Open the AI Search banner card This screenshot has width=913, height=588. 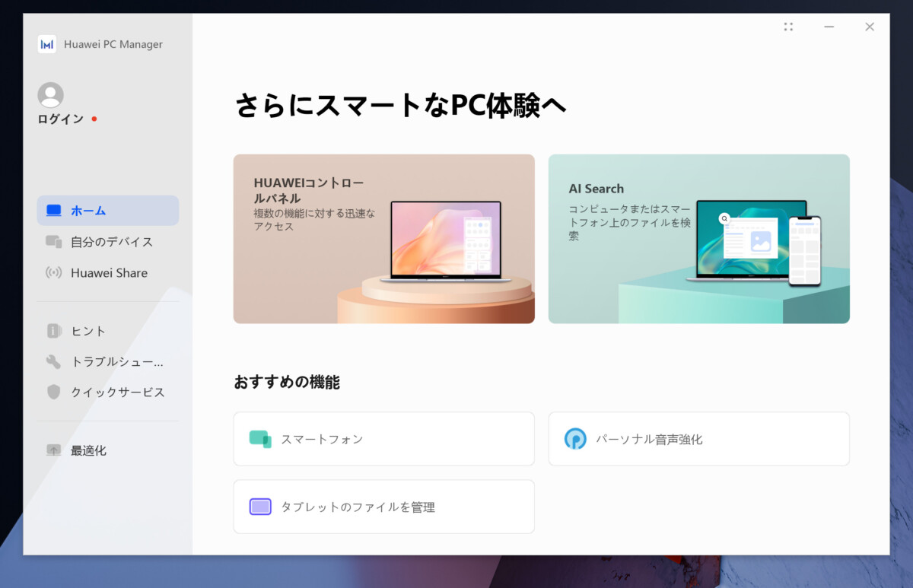[x=699, y=239]
